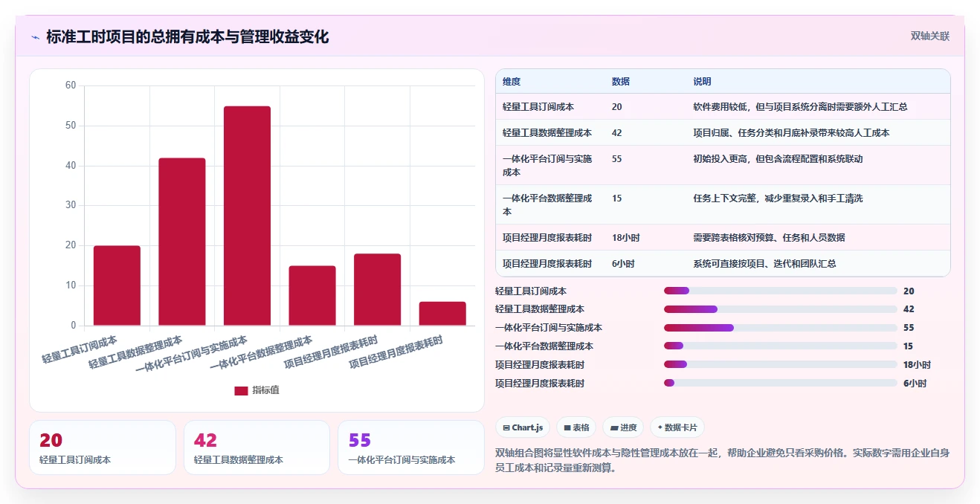Click the chart bar valued 15
Image resolution: width=980 pixels, height=504 pixels.
point(312,296)
